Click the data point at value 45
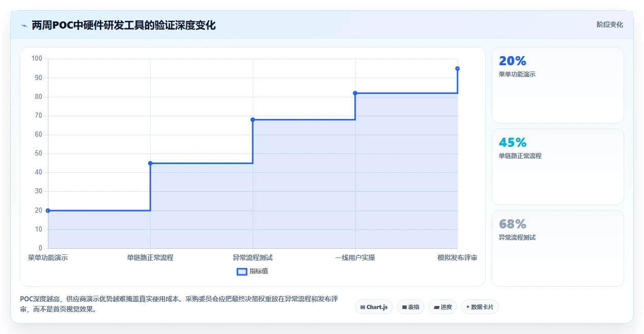 [x=150, y=163]
